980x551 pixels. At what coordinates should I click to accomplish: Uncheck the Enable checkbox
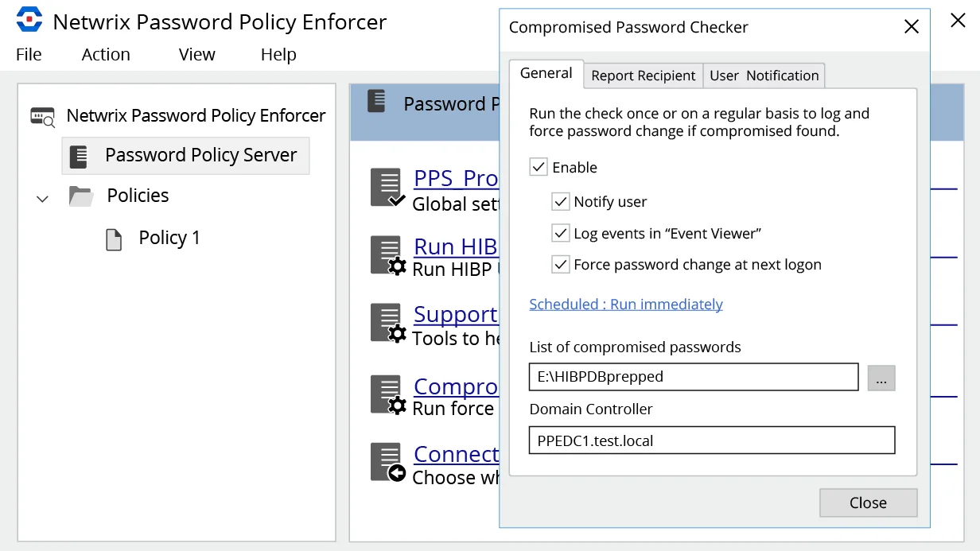tap(539, 167)
